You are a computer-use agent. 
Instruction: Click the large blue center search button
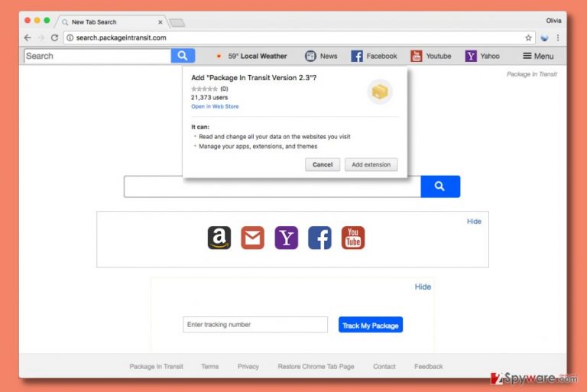(x=440, y=186)
